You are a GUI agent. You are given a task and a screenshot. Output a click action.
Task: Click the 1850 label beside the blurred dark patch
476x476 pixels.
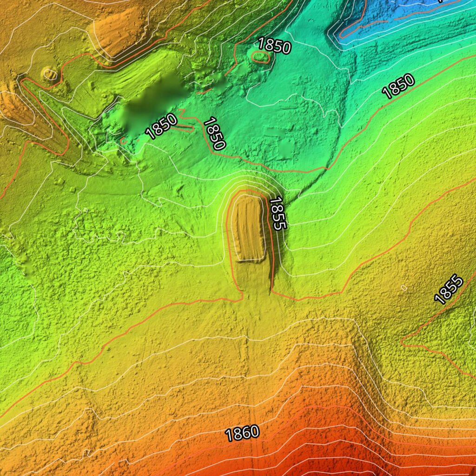coord(161,126)
